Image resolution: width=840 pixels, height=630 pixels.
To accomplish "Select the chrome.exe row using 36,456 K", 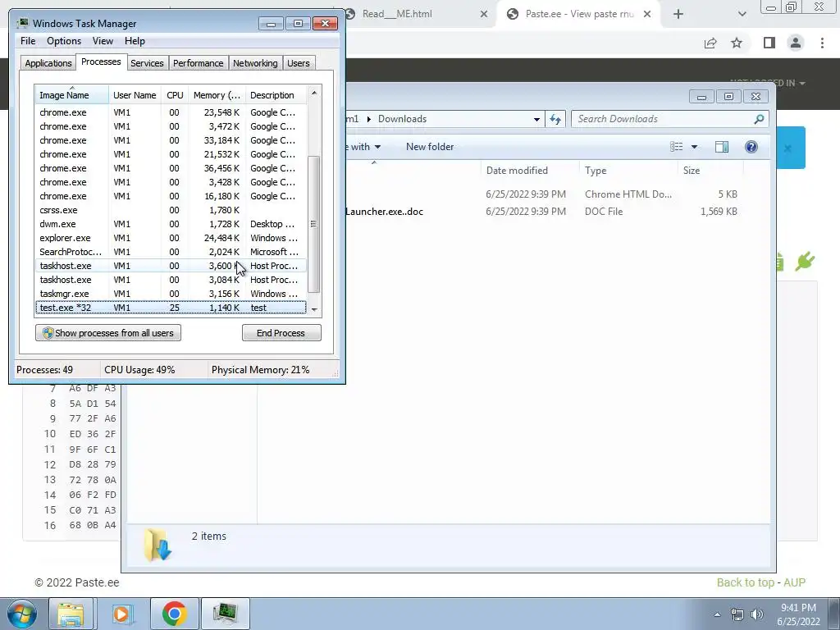I will (171, 168).
